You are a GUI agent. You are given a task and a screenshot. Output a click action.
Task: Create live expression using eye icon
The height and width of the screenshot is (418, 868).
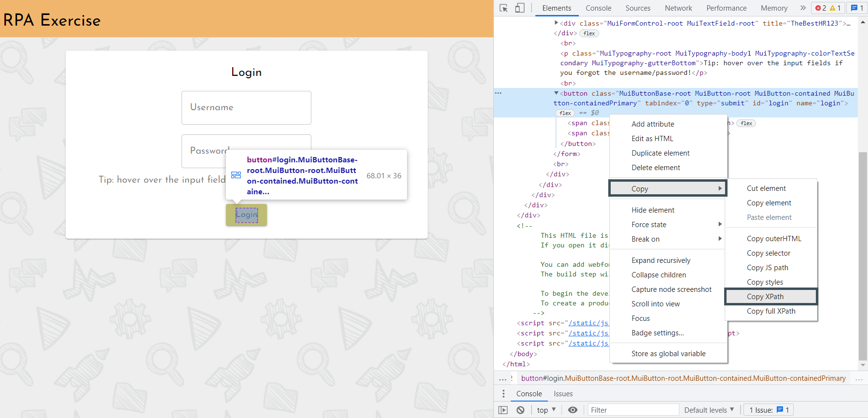tap(573, 410)
